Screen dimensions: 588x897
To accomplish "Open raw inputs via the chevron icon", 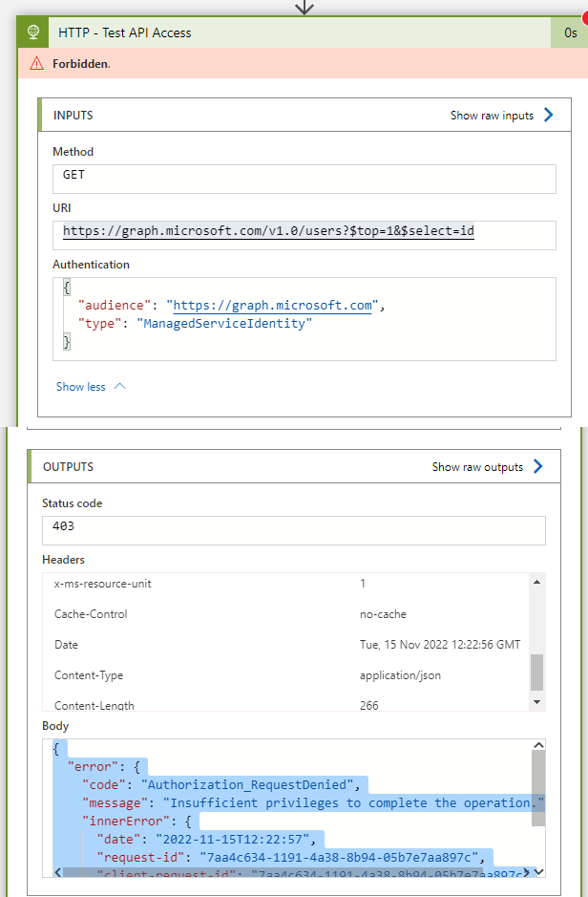I will [x=547, y=114].
